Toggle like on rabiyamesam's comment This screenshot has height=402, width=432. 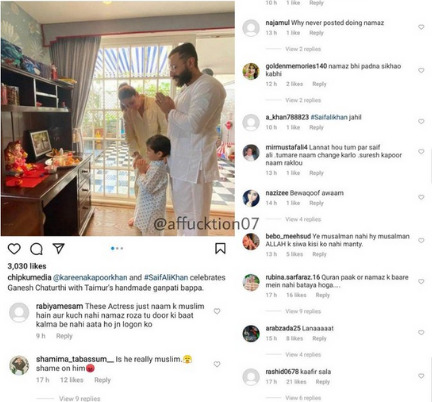[217, 311]
